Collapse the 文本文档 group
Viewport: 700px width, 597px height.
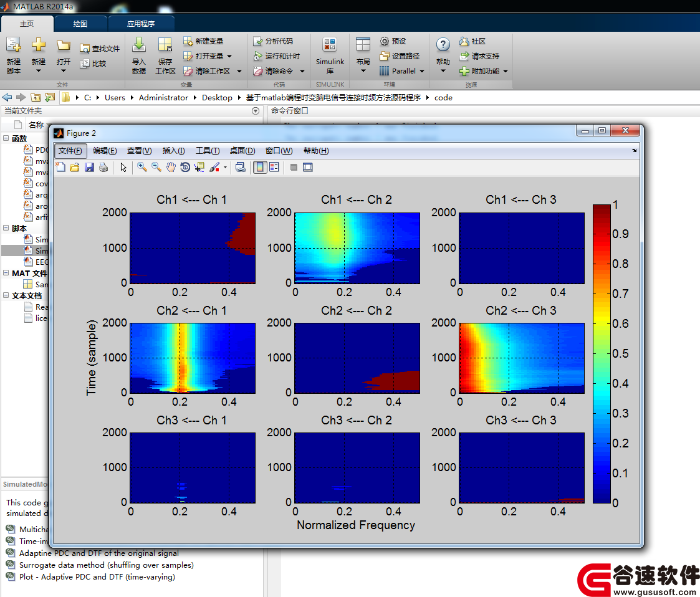6,295
